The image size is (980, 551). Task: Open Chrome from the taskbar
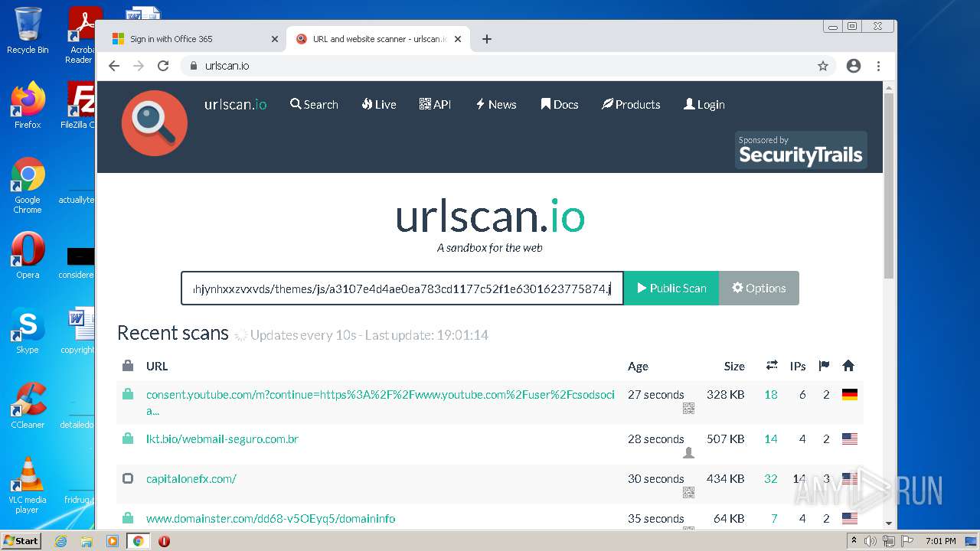(x=139, y=541)
